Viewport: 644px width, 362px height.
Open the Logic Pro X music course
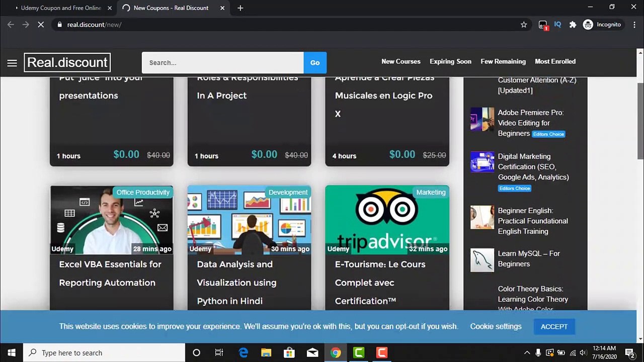tap(383, 96)
